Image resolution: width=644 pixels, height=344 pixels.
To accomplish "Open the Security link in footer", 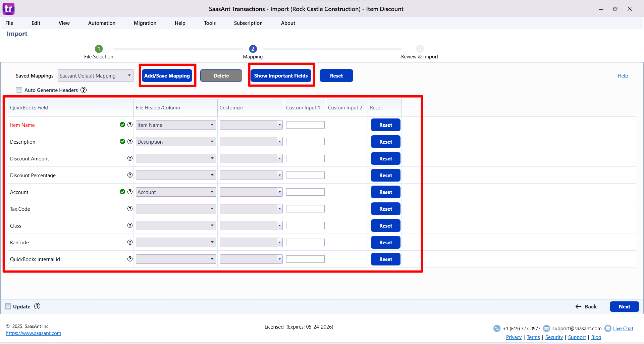I will (x=554, y=337).
